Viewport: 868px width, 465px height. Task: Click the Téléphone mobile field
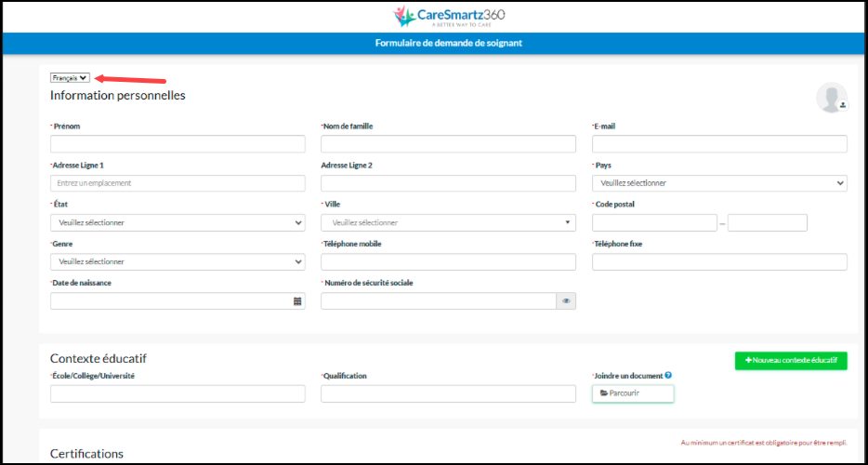[x=448, y=261]
